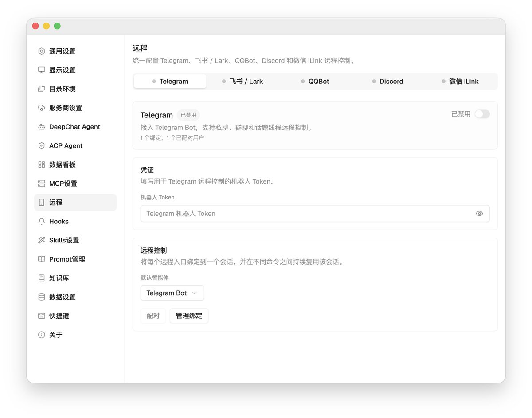
Task: Click the 远程 page title
Action: click(x=140, y=48)
